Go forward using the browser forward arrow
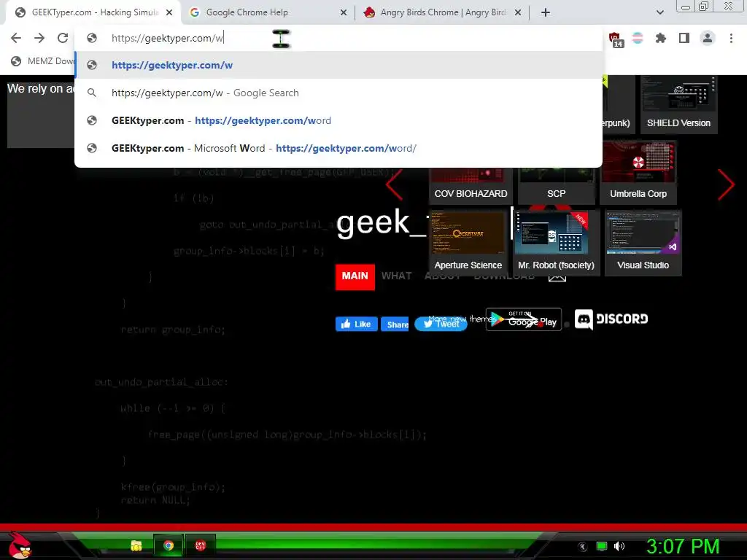Viewport: 747px width, 560px height. 39,38
